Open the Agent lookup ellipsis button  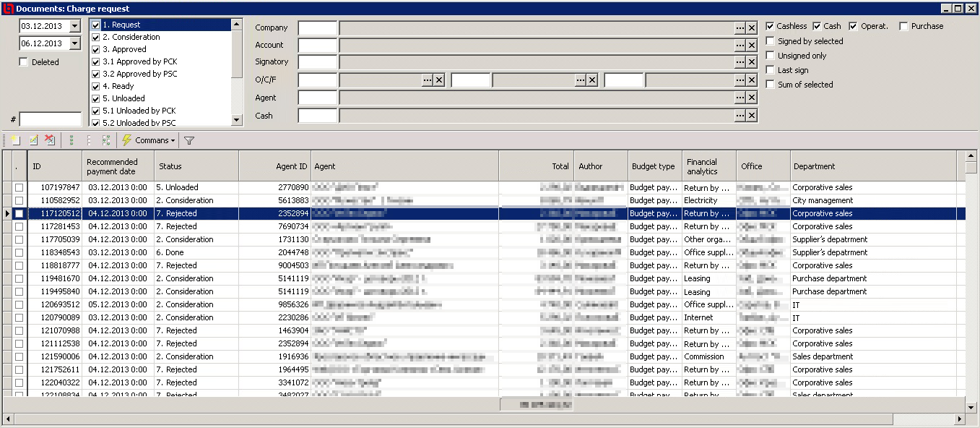coord(740,98)
